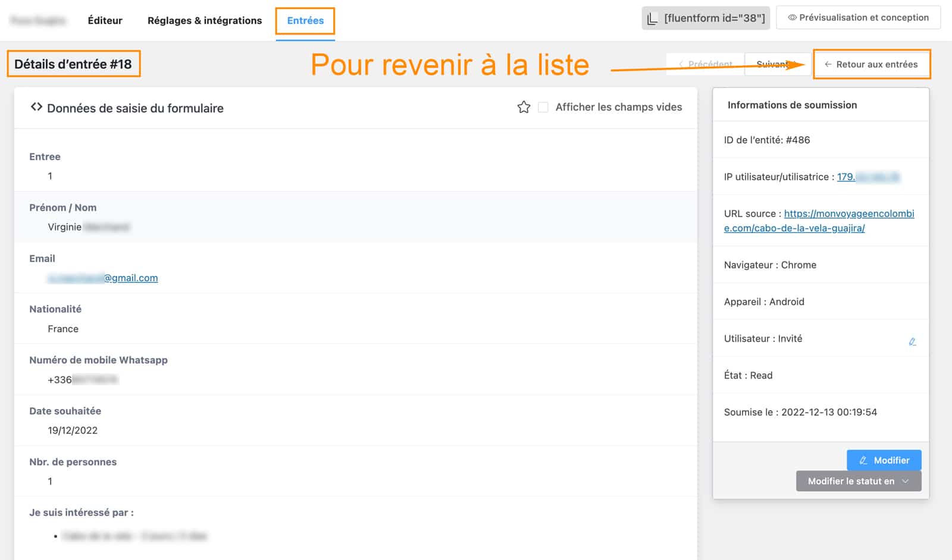The height and width of the screenshot is (560, 952).
Task: Click the shortcode icon beside fluentform id 38
Action: click(x=653, y=18)
